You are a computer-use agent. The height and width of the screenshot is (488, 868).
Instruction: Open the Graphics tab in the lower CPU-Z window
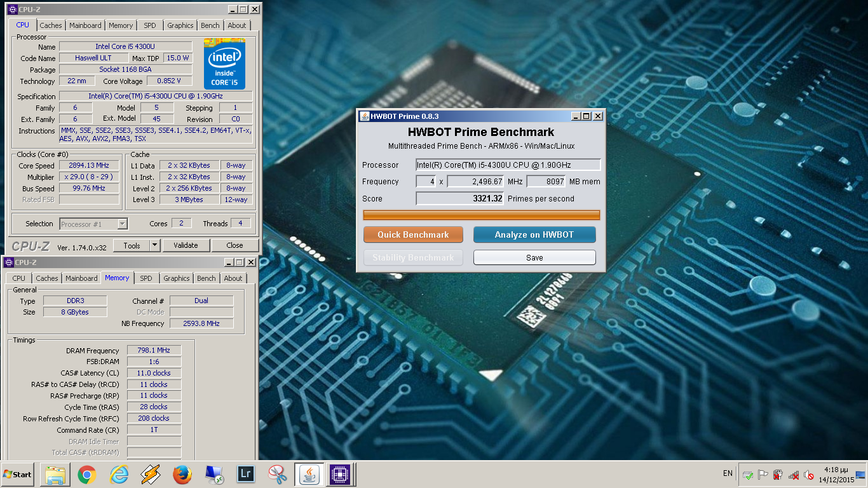(177, 278)
